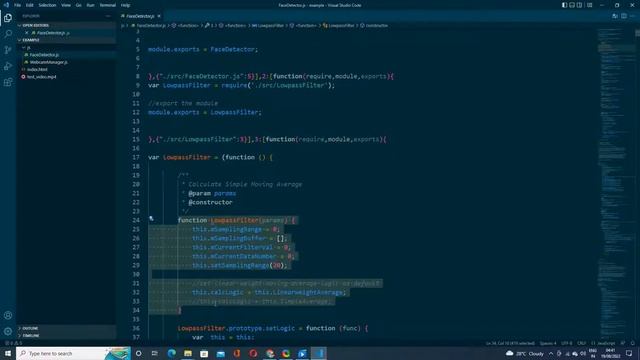Screen dimensions: 640x360
Task: Click the feedback icon in status bar
Action: pos(623,343)
